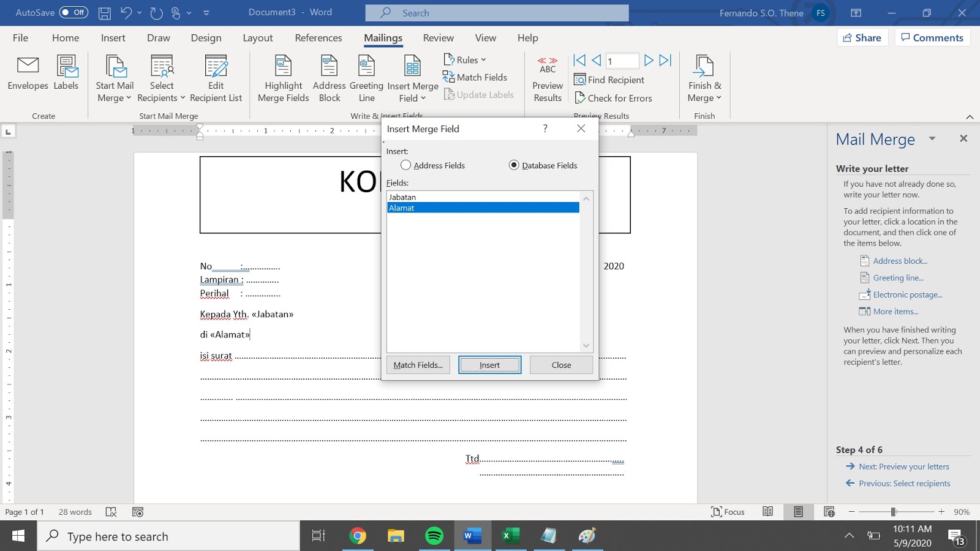The width and height of the screenshot is (980, 551).
Task: Select the Address Fields radio button
Action: point(405,165)
